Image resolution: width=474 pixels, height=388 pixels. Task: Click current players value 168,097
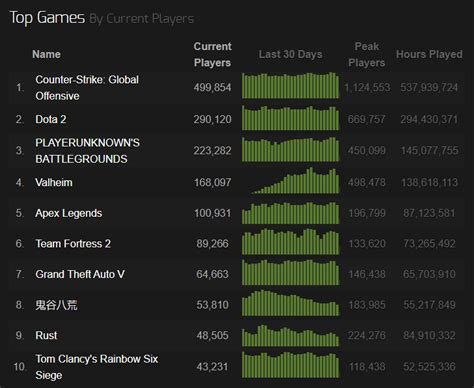click(212, 182)
